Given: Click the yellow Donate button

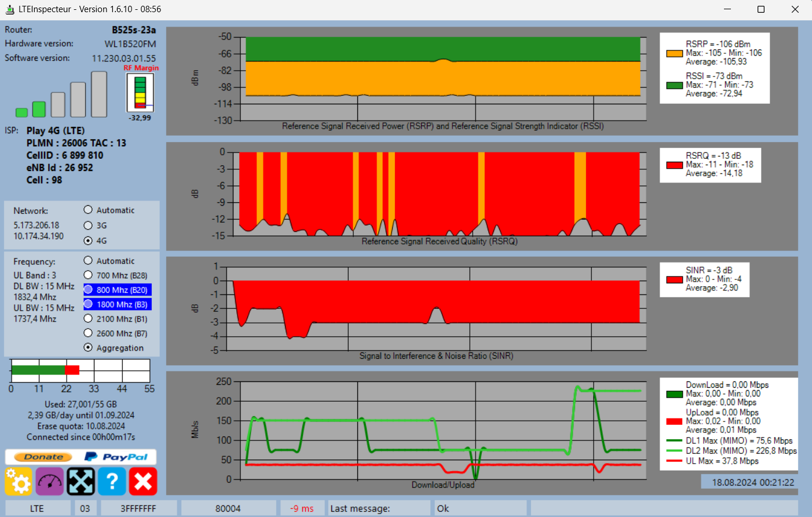Looking at the screenshot, I should pos(43,457).
